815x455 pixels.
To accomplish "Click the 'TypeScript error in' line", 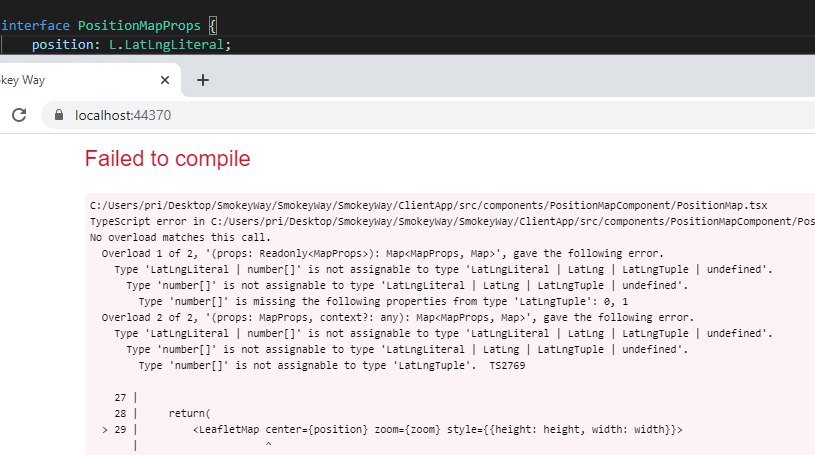I will [452, 222].
